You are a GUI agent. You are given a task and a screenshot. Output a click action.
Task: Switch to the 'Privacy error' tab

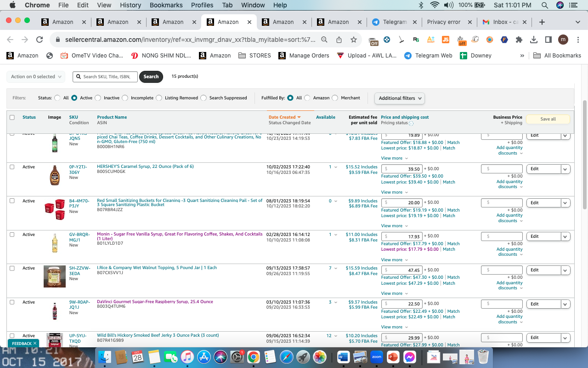(x=449, y=22)
